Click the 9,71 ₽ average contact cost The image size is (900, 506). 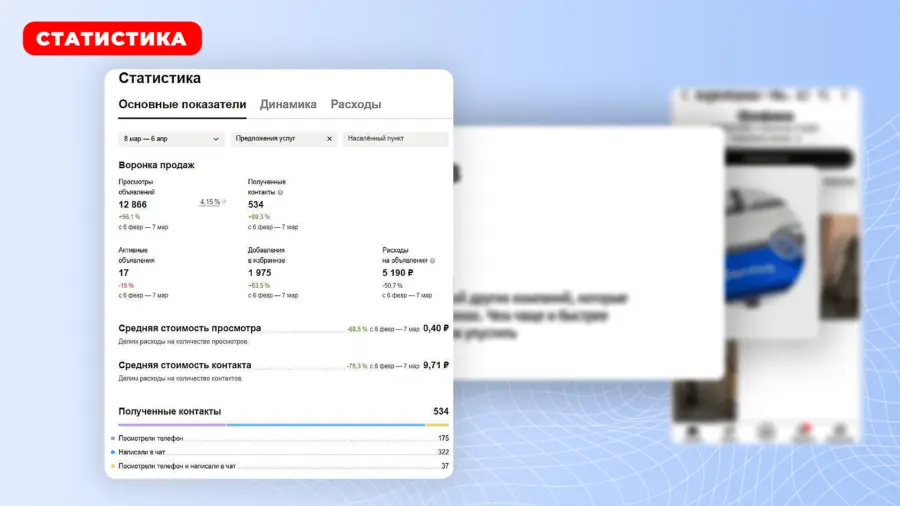[x=436, y=365]
